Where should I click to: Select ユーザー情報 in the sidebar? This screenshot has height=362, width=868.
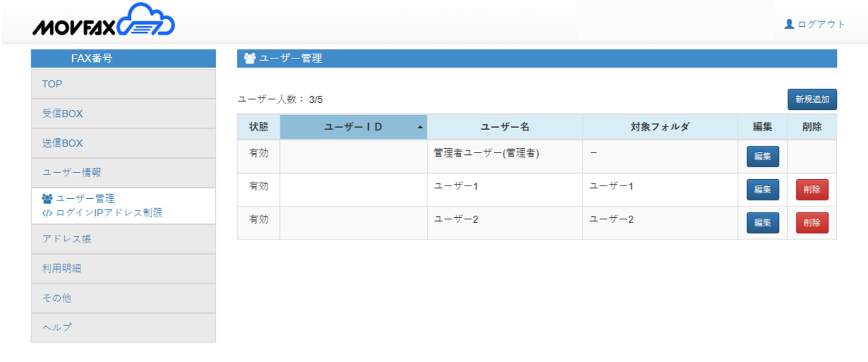(123, 173)
